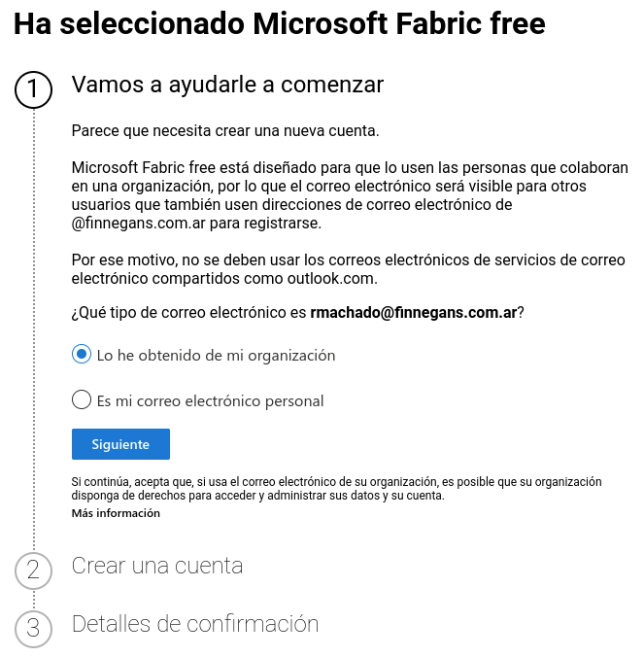Select the organization email radio button

coord(82,355)
